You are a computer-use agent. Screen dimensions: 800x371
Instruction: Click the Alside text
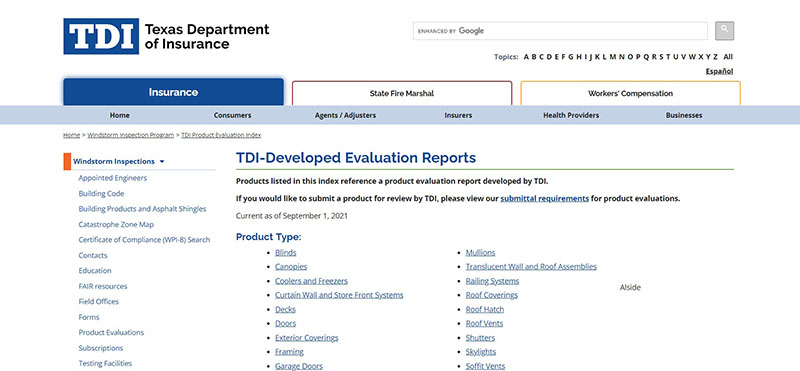coord(630,287)
